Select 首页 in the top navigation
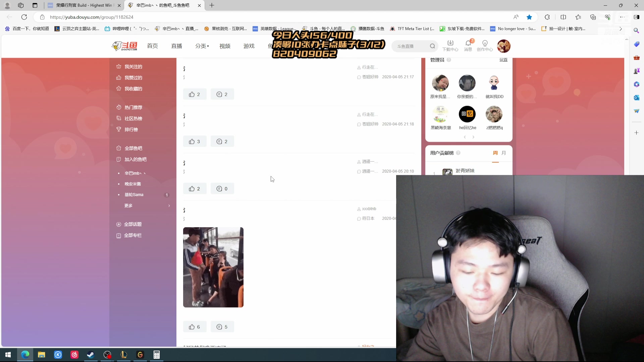The height and width of the screenshot is (362, 644). pyautogui.click(x=152, y=46)
